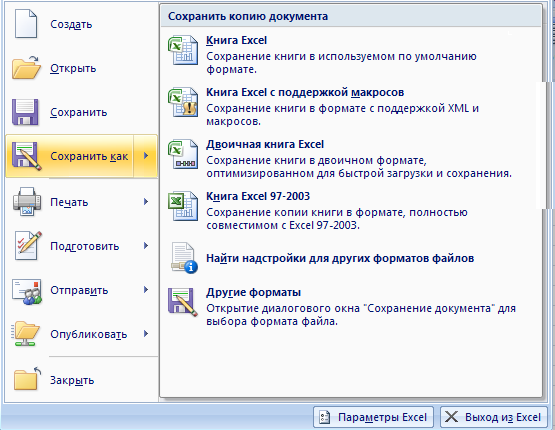
Task: Click the network folder icon for Опубликовать
Action: (25, 334)
